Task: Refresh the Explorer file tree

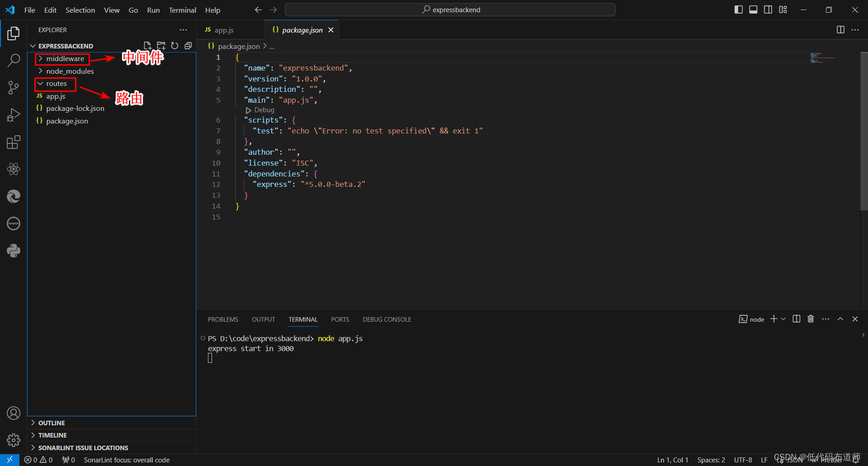Action: coord(175,46)
